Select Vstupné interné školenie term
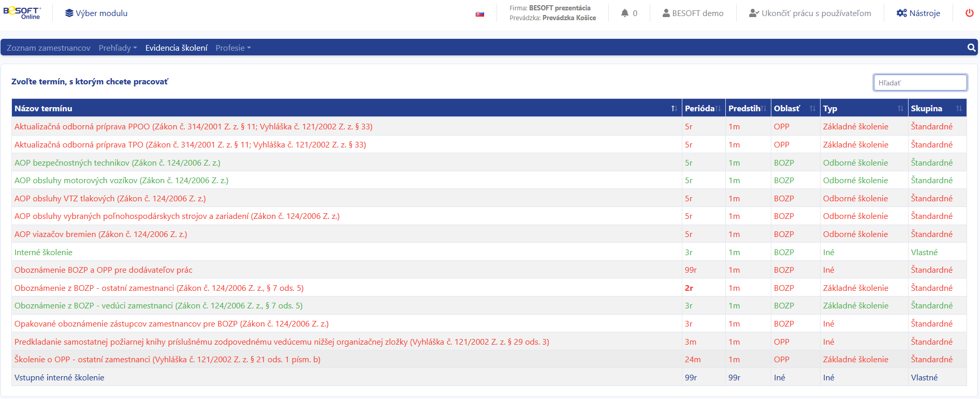Viewport: 980px width, 399px height. point(60,377)
